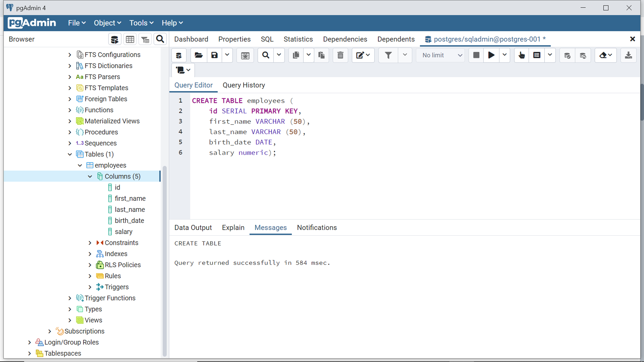Close the query tool panel with X
This screenshot has height=362, width=644.
click(632, 39)
